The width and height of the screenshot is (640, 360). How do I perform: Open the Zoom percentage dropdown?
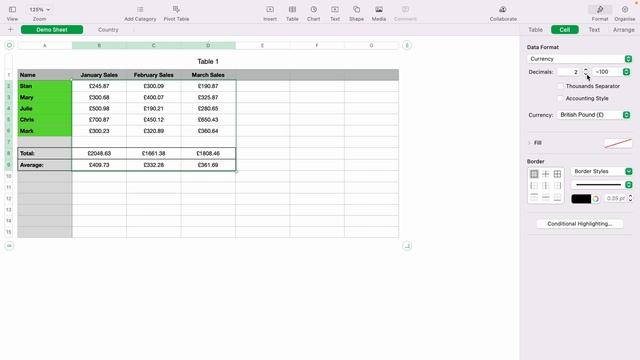pyautogui.click(x=39, y=9)
